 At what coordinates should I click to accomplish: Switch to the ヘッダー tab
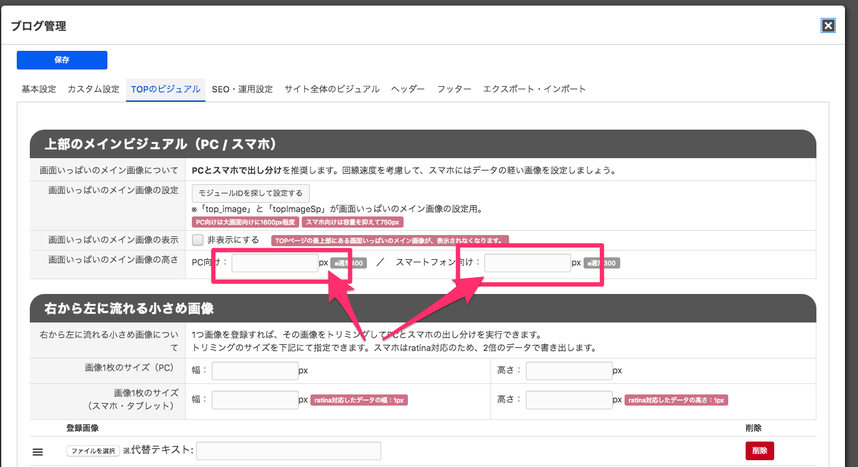(x=408, y=89)
